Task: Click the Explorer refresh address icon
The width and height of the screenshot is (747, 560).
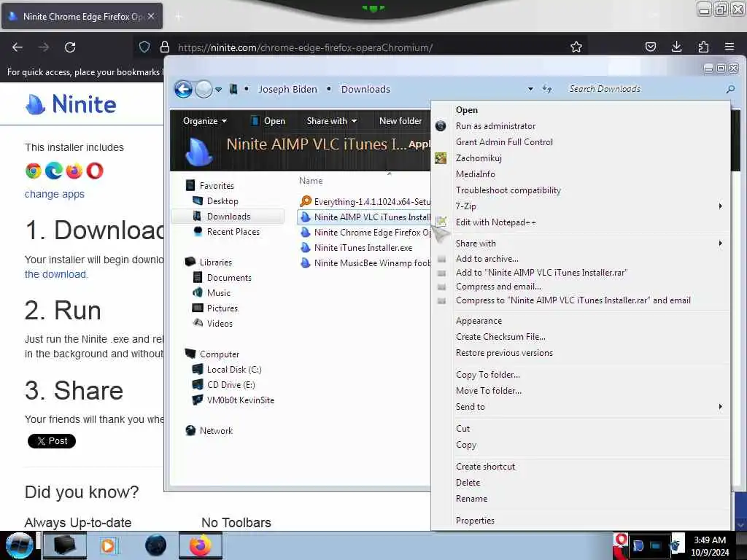Action: (x=547, y=89)
